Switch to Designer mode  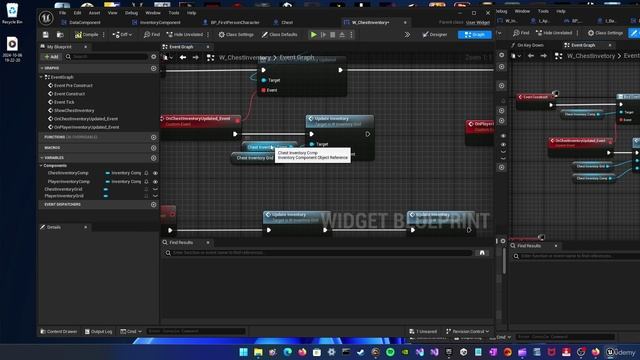pos(435,35)
